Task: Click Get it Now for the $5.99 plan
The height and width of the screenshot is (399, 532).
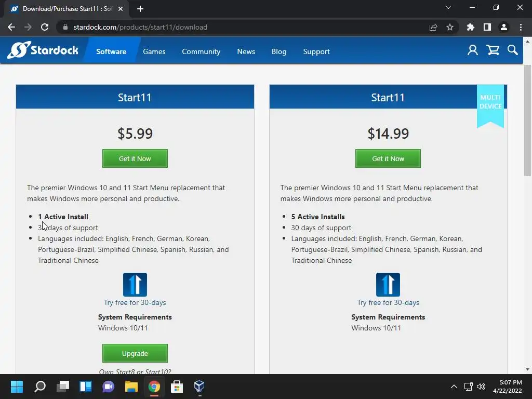Action: pos(135,158)
